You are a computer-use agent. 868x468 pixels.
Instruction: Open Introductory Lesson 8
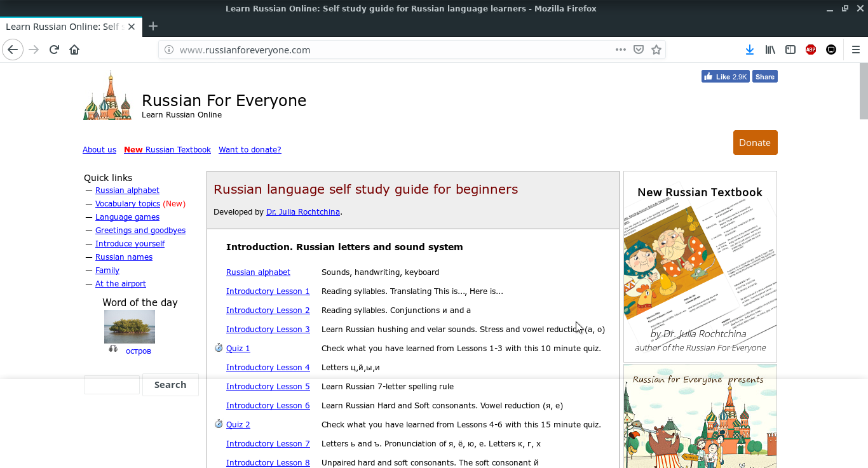coord(268,463)
